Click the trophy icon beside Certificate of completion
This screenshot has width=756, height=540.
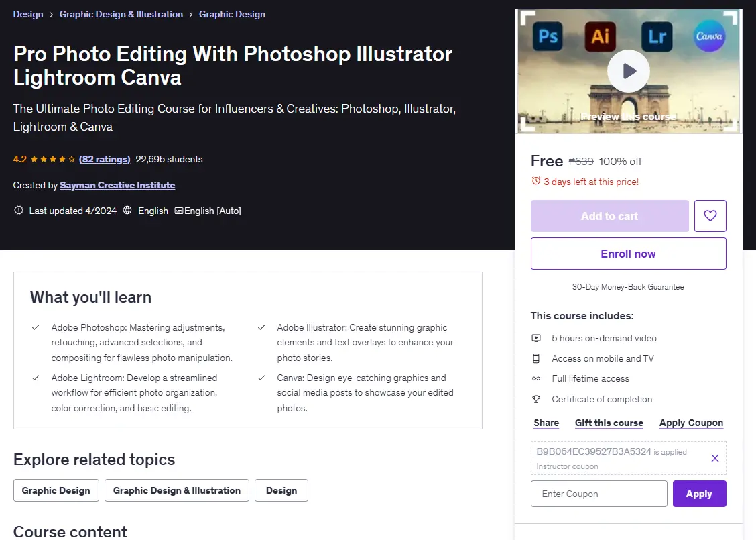(536, 399)
